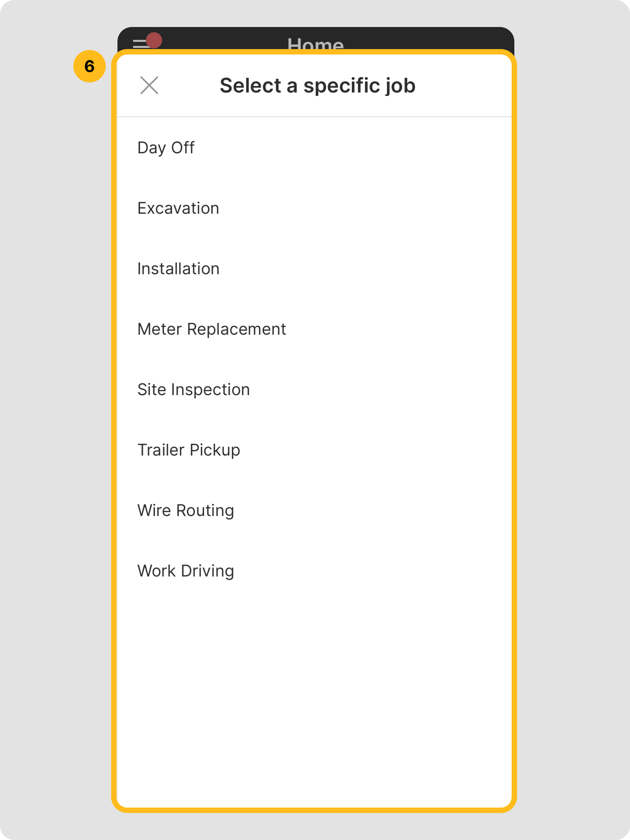
Task: Pick the Installation job
Action: [178, 269]
